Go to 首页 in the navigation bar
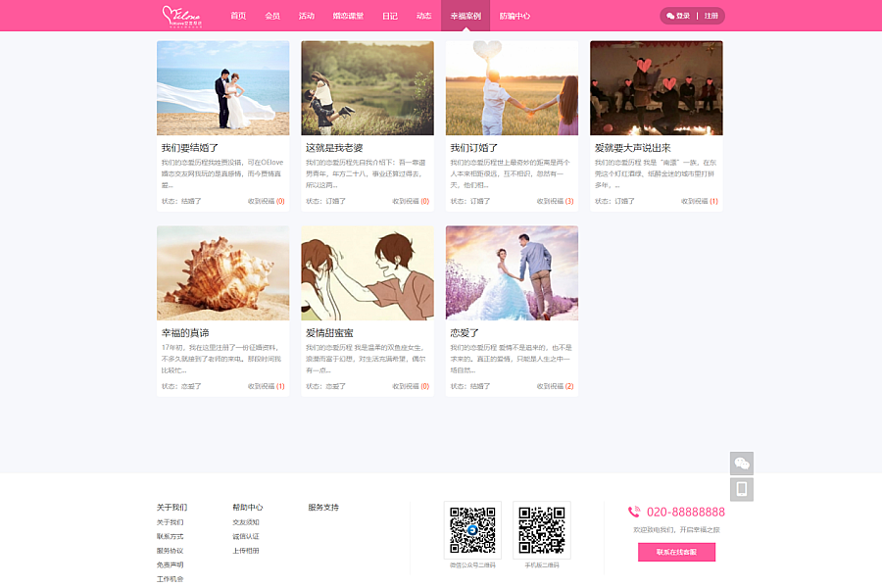This screenshot has height=588, width=882. (x=238, y=16)
